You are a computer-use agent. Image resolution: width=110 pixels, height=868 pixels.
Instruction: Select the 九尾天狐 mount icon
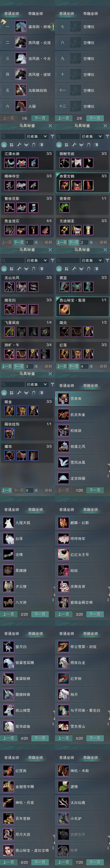[x=8, y=523]
